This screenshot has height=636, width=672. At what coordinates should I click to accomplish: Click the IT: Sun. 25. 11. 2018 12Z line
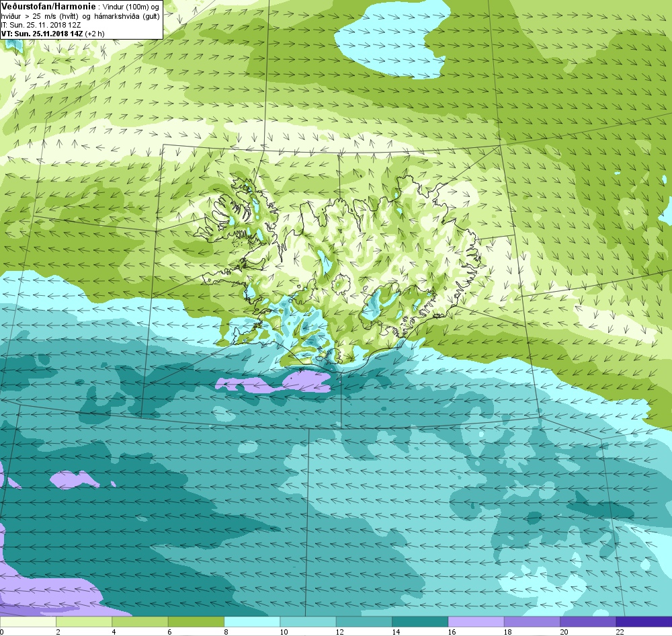[41, 25]
